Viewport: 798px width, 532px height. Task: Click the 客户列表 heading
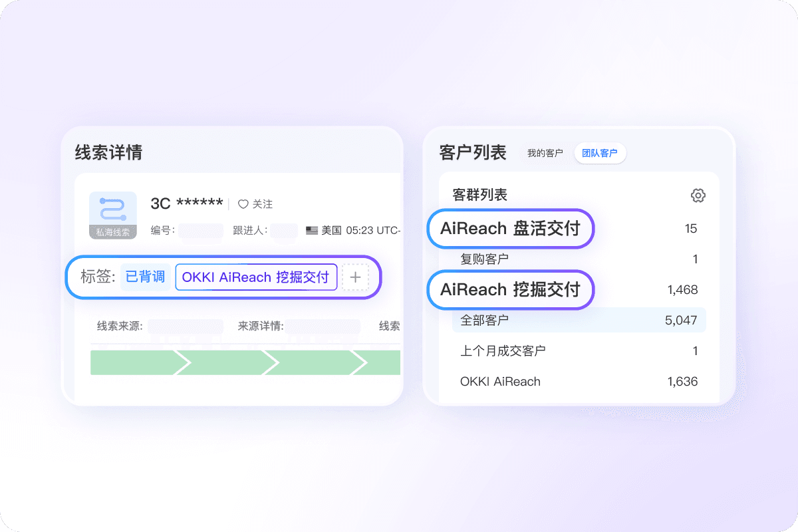(x=473, y=153)
